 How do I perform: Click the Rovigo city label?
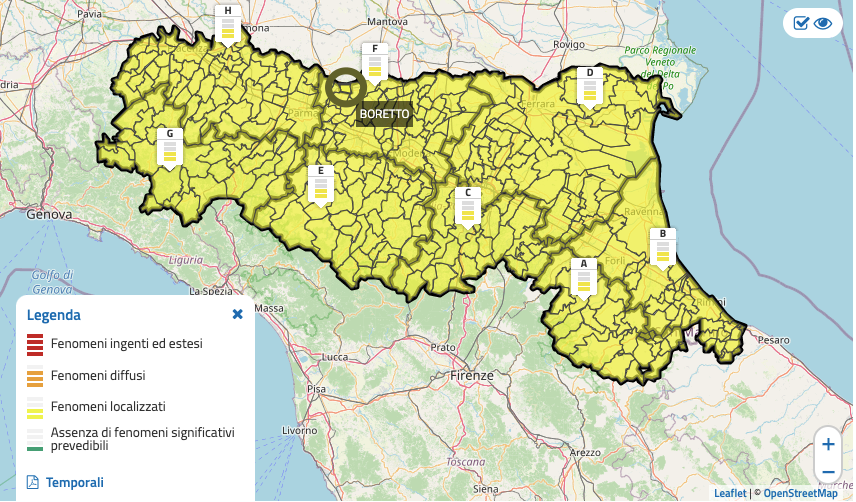tap(569, 45)
